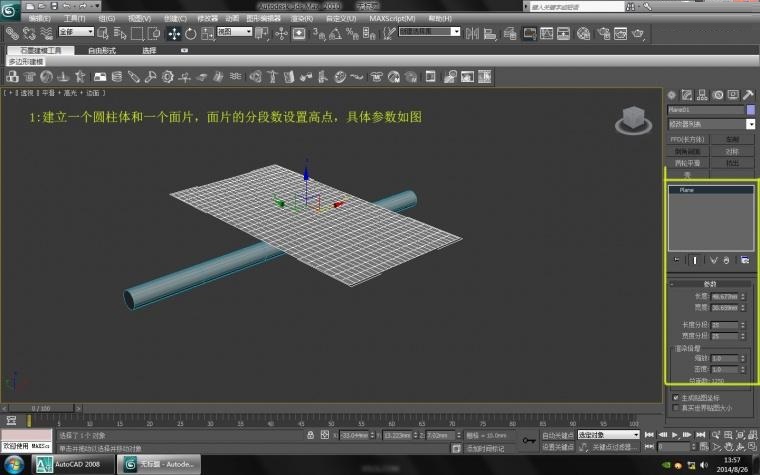Expand the 修改器列表 modifier list dropdown
Image resolution: width=760 pixels, height=475 pixels.
point(711,124)
